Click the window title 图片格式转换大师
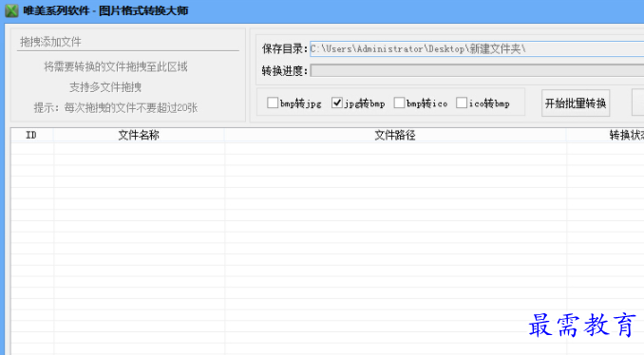Image resolution: width=644 pixels, height=355 pixels. (x=143, y=10)
